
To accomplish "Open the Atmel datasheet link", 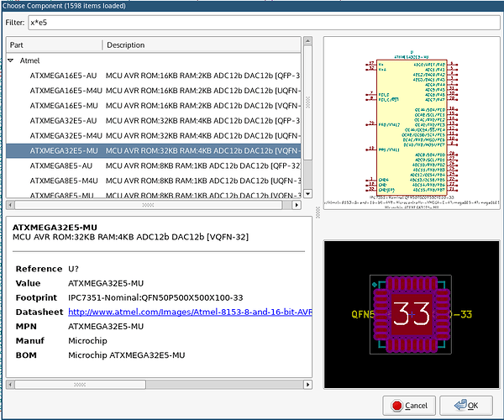I will (x=190, y=312).
